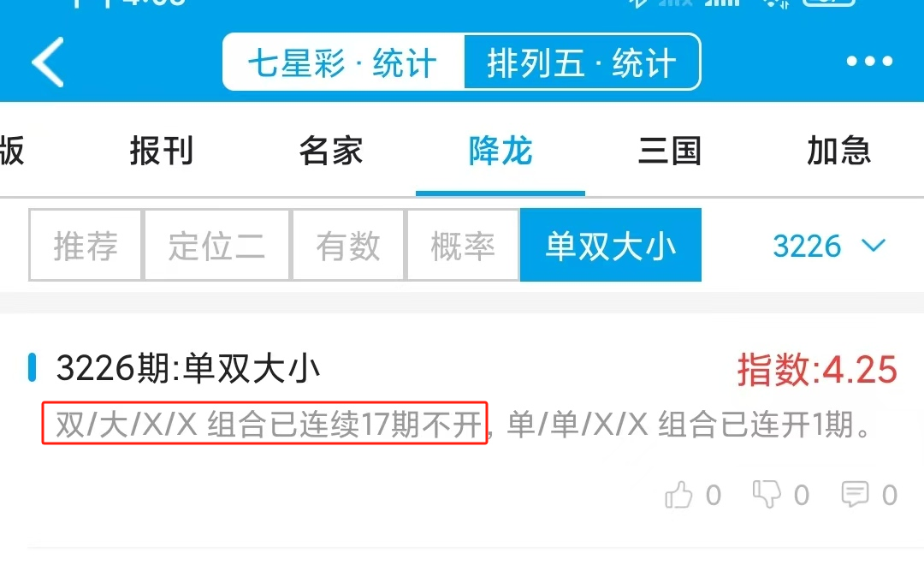The height and width of the screenshot is (565, 924).
Task: Open the 名家 tab
Action: coord(330,151)
